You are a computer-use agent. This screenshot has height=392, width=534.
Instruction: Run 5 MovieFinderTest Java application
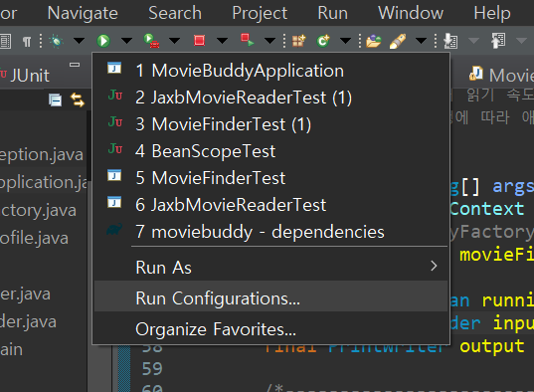271,178
